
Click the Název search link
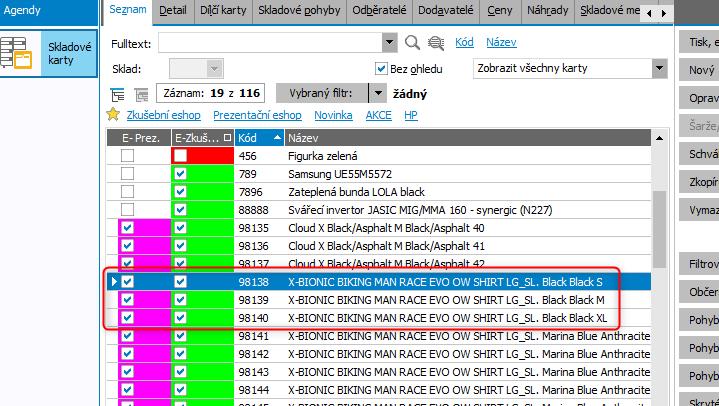(x=501, y=42)
